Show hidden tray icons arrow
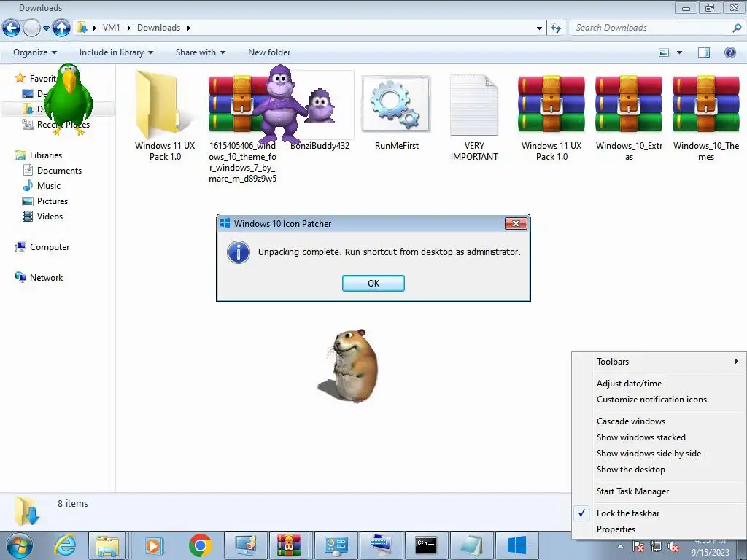This screenshot has width=747, height=560. coord(620,547)
